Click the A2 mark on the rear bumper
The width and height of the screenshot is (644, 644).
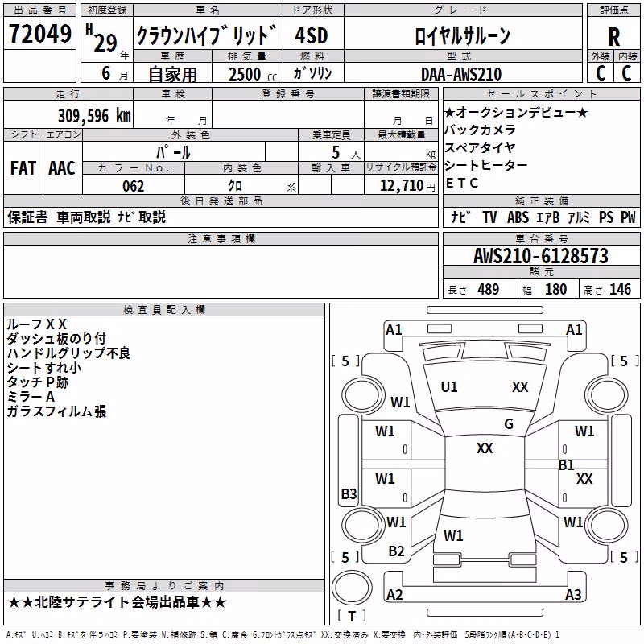[x=394, y=595]
